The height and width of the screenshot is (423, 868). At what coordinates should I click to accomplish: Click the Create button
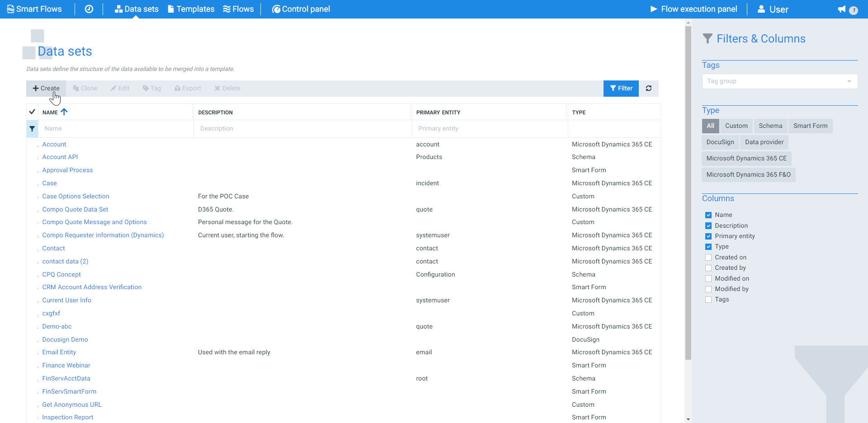(x=46, y=88)
